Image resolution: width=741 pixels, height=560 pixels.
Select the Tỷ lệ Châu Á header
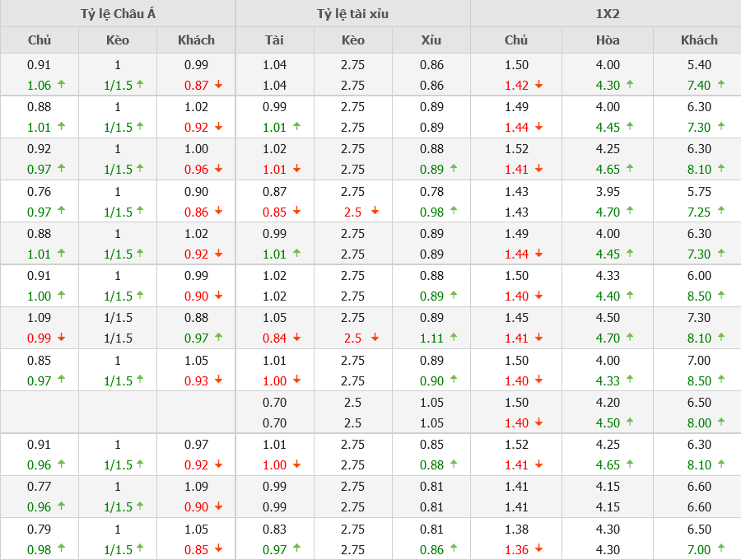tap(118, 13)
